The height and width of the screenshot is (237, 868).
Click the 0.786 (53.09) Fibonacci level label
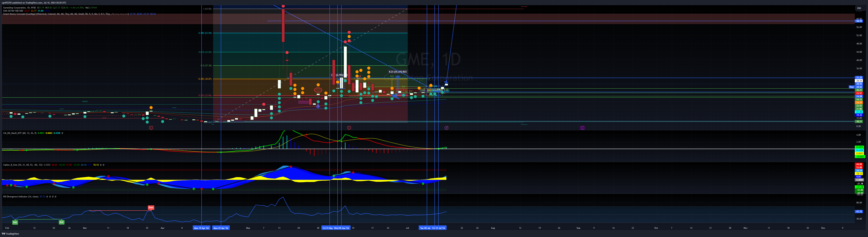[205, 33]
